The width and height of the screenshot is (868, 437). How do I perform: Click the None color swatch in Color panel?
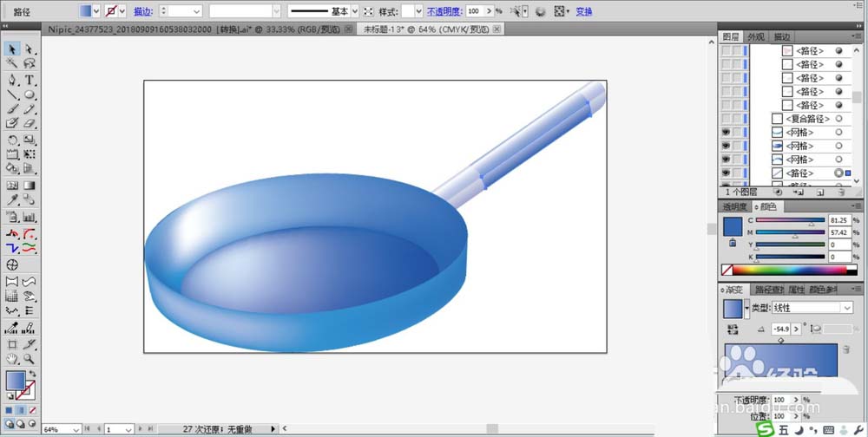tap(727, 271)
